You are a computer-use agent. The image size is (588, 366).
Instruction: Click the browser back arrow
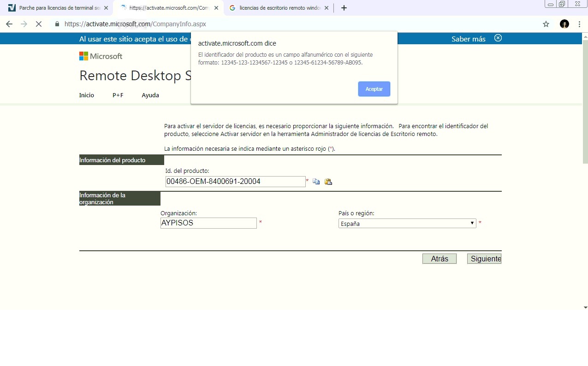pyautogui.click(x=9, y=24)
